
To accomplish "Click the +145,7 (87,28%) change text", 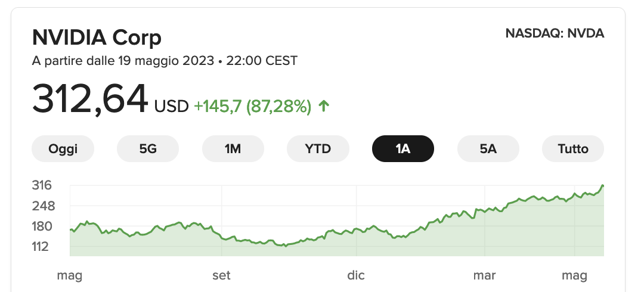I will 252,107.
